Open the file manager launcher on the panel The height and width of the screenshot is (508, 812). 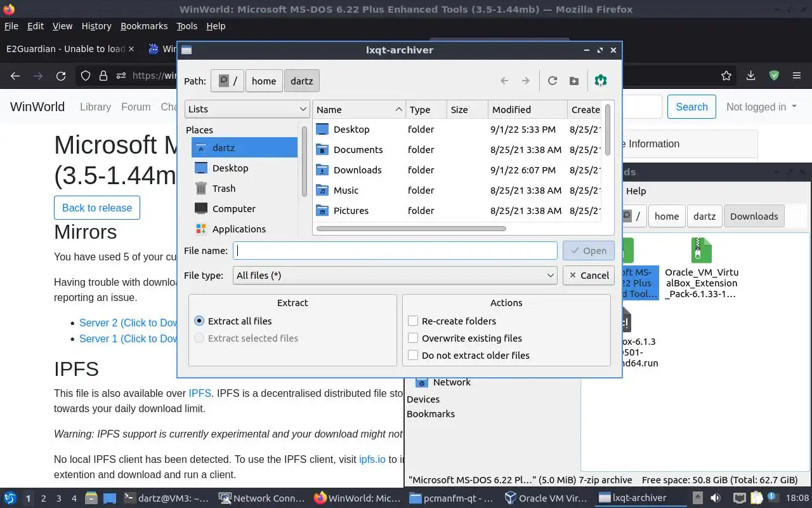point(91,498)
